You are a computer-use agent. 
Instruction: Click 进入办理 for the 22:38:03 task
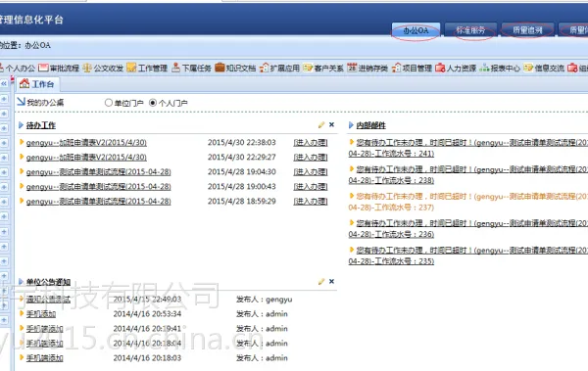coord(311,143)
